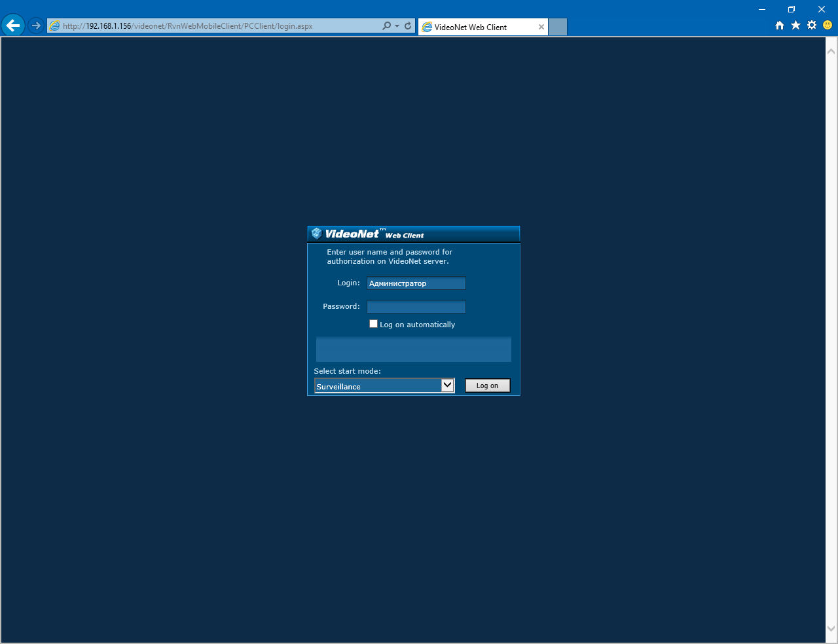Click the scrollbar down arrow

click(831, 629)
